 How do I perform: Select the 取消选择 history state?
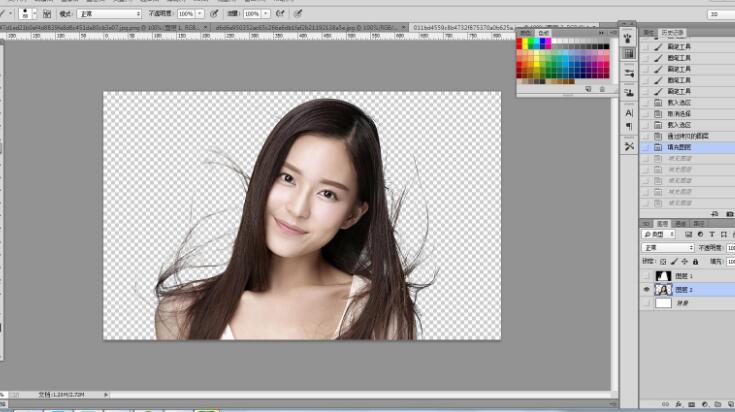click(x=687, y=114)
